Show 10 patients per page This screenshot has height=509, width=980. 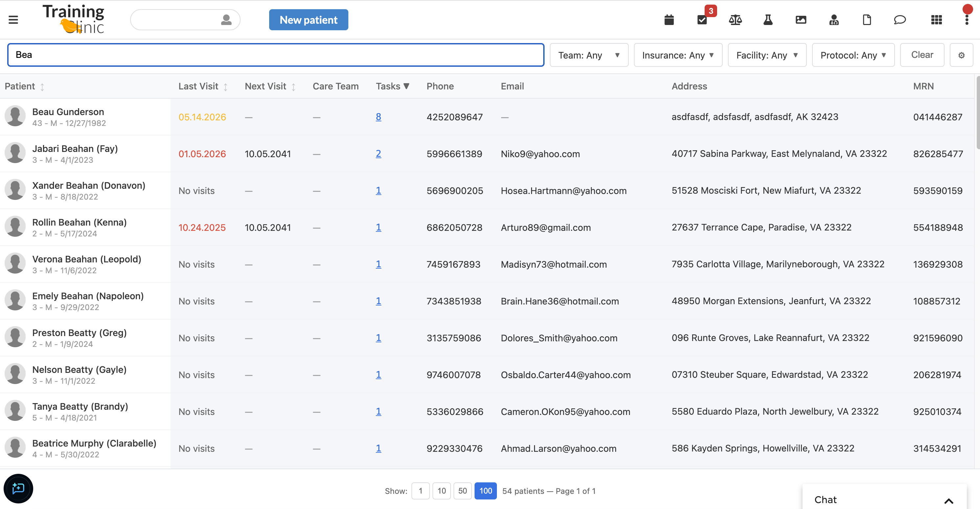pos(441,491)
